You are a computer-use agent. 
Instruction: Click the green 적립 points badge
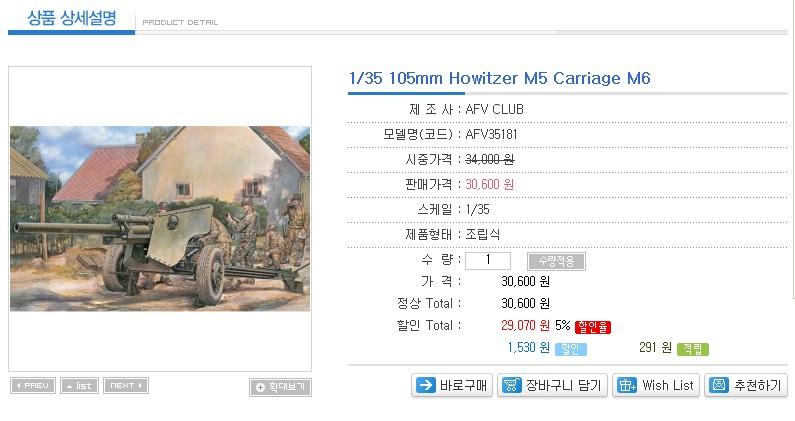point(693,349)
